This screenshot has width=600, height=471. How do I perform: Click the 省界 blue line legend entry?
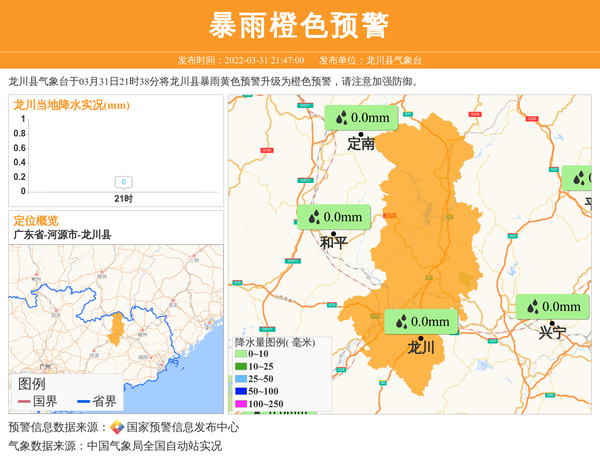pyautogui.click(x=97, y=401)
